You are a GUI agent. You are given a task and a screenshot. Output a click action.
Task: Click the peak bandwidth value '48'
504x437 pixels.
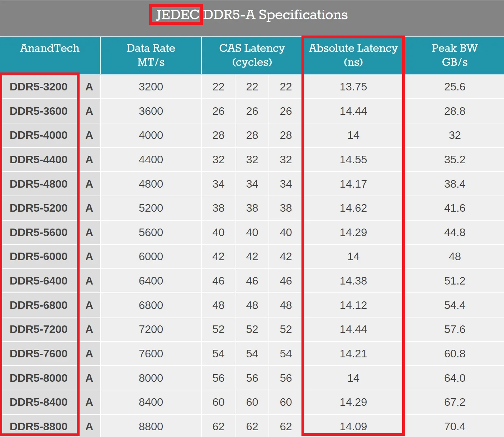[x=455, y=257]
